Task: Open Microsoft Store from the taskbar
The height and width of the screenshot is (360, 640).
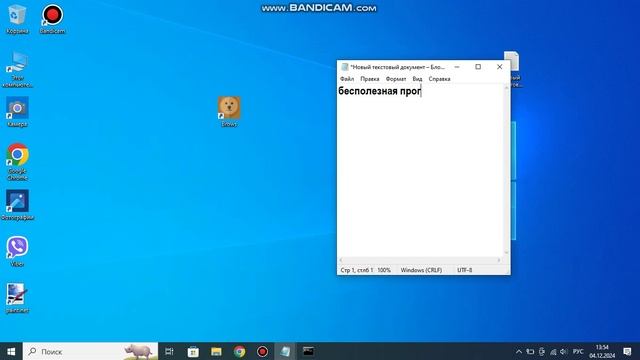Action: tap(193, 351)
